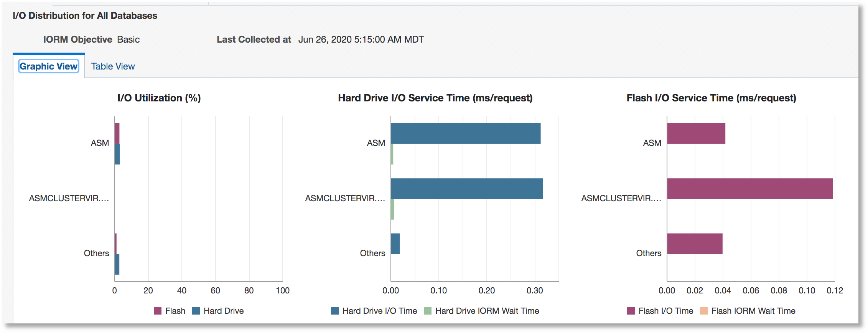Click the I/O Distribution for All Databases heading
Screen dimensions: 868x333
click(85, 16)
